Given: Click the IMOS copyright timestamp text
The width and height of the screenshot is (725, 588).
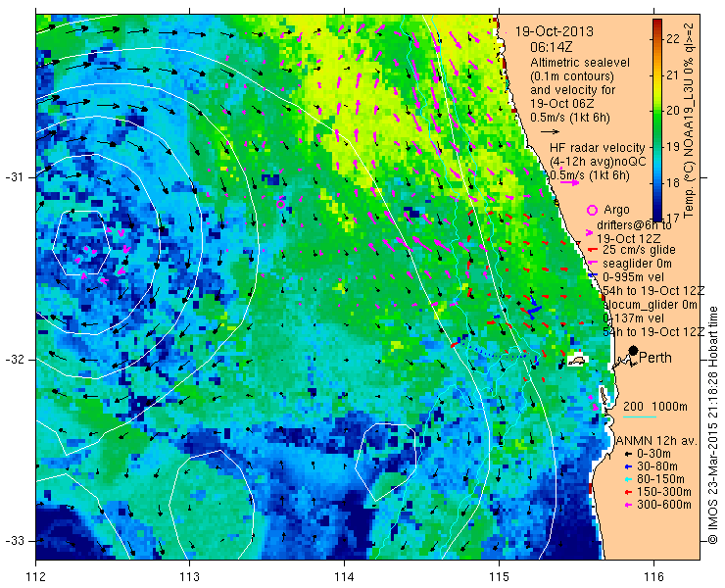Looking at the screenshot, I should coord(713,425).
